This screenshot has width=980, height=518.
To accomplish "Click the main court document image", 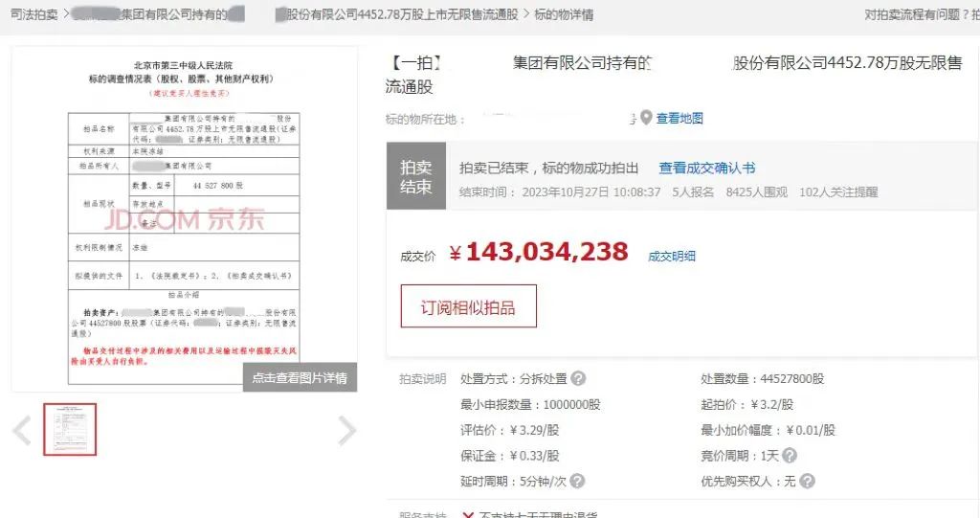I will (184, 211).
